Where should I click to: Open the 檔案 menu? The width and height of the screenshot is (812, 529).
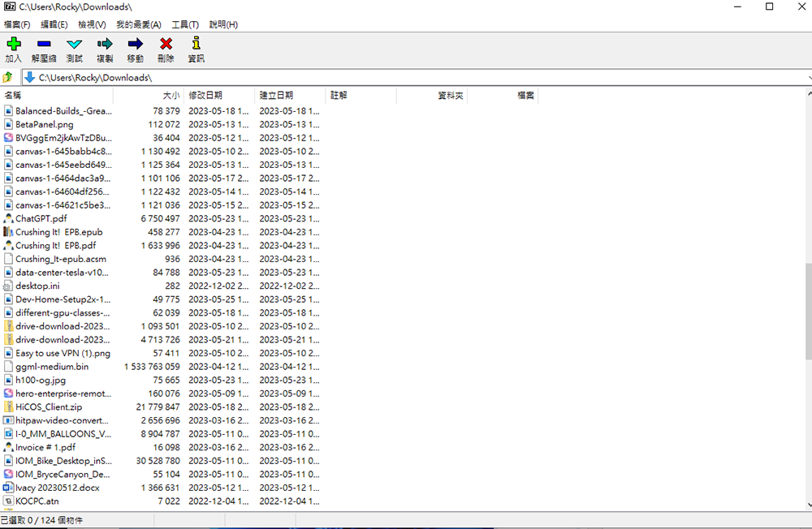point(16,24)
